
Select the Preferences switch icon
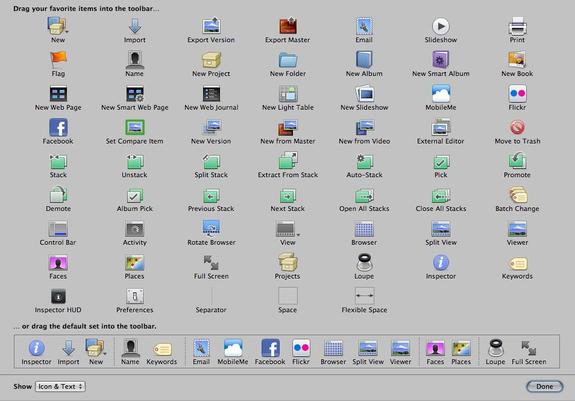pyautogui.click(x=135, y=296)
